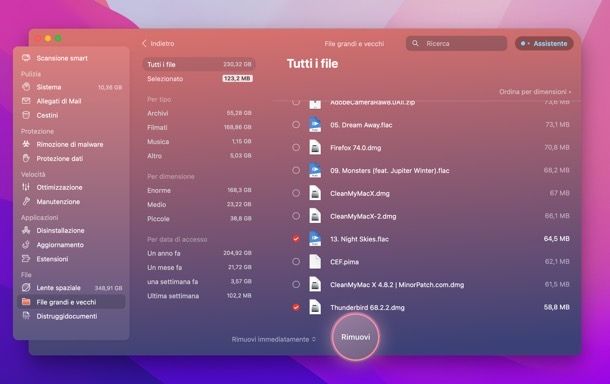Image resolution: width=610 pixels, height=384 pixels.
Task: Show files from Ultima settimana
Action: pos(199,296)
